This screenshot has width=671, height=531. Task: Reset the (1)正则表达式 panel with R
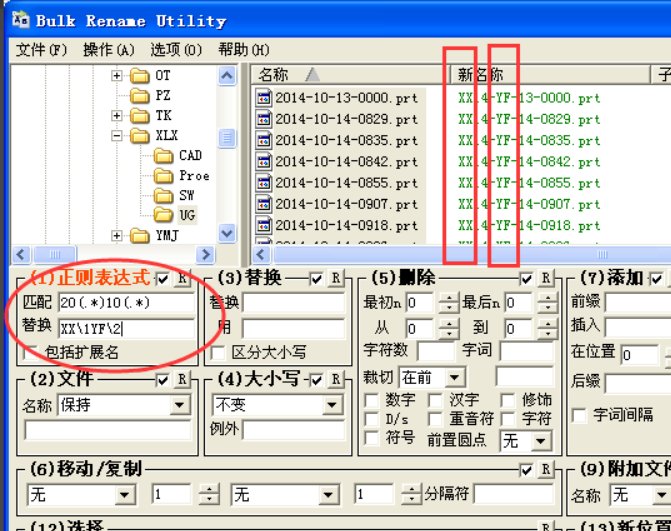tap(183, 279)
